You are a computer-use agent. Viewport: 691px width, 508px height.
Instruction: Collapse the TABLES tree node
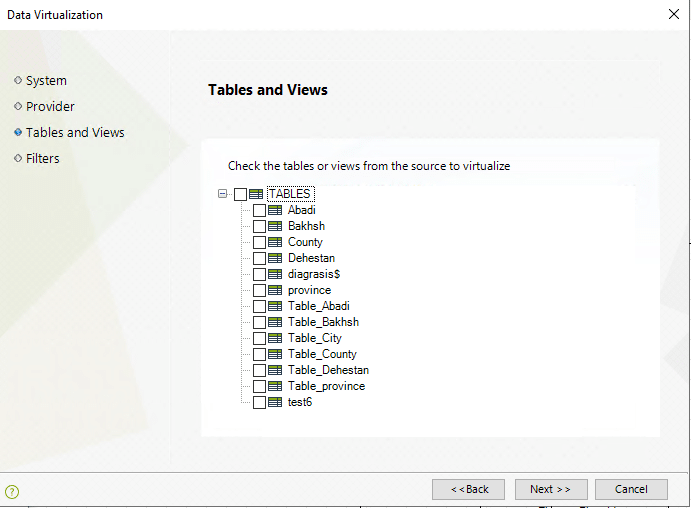click(223, 193)
